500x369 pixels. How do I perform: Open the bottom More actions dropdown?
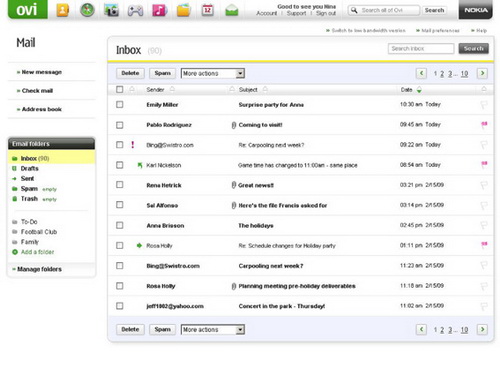pos(213,330)
